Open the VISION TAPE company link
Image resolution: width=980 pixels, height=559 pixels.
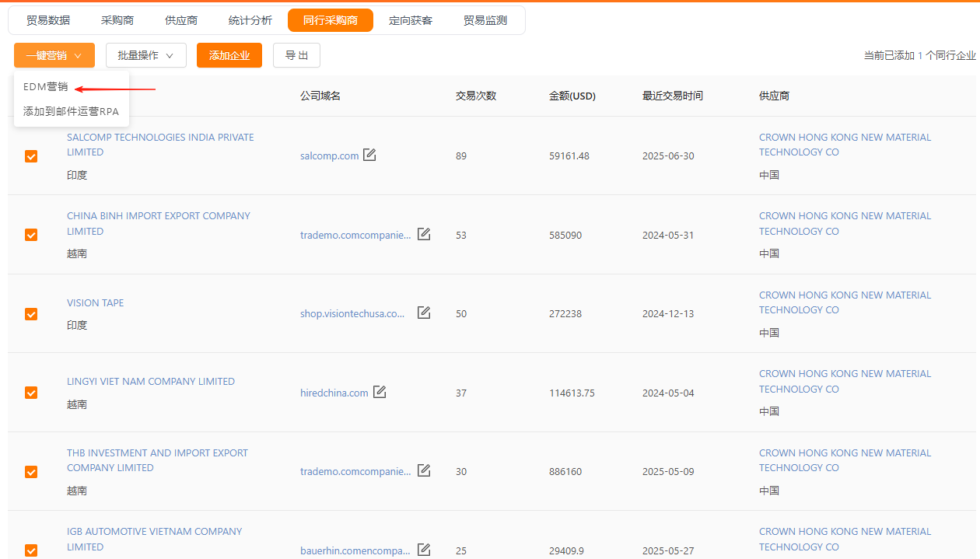click(95, 302)
